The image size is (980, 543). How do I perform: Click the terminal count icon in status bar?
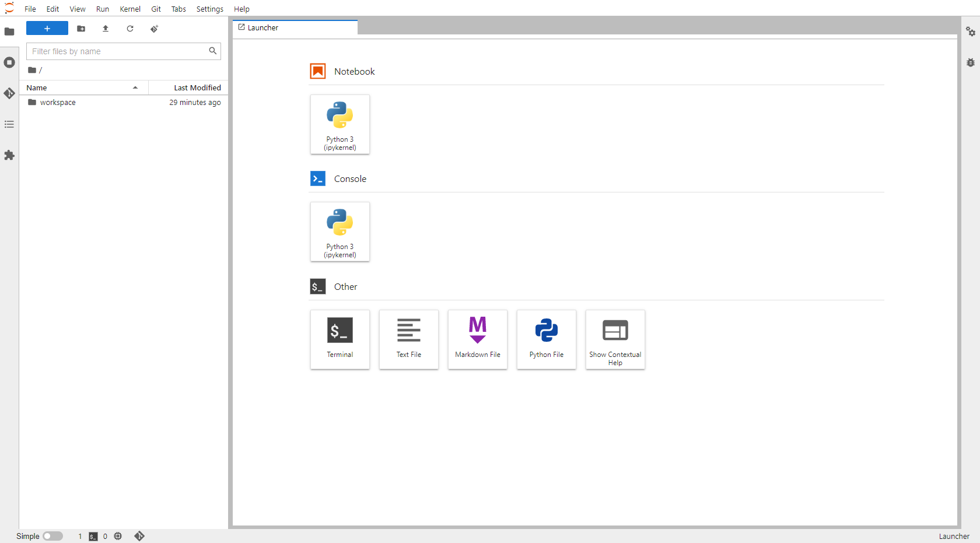click(x=93, y=537)
